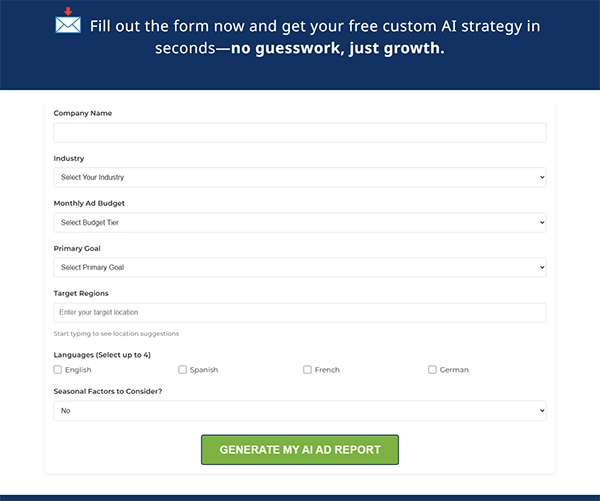This screenshot has width=600, height=501.
Task: Enable the French language checkbox
Action: point(308,370)
